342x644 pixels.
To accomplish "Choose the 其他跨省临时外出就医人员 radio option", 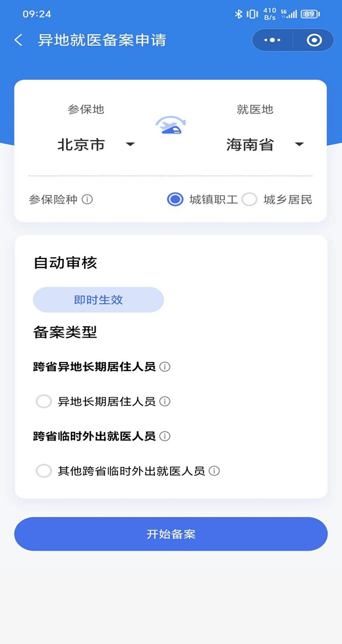I will [43, 471].
